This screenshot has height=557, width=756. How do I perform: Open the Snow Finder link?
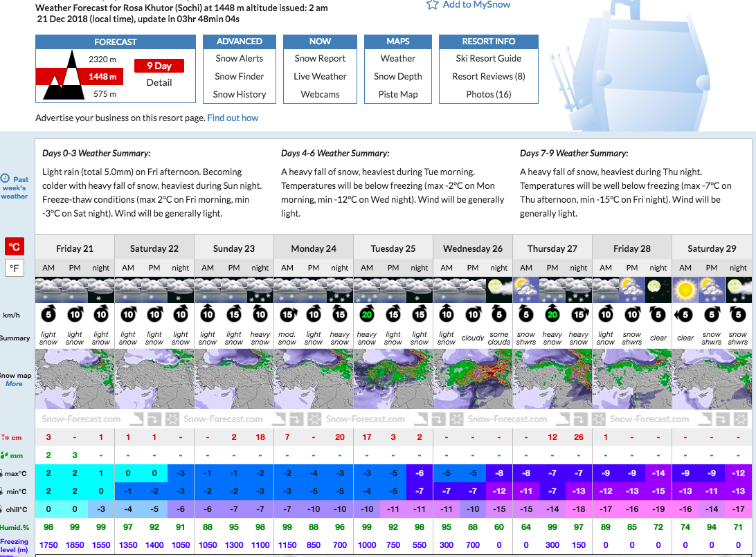(239, 76)
